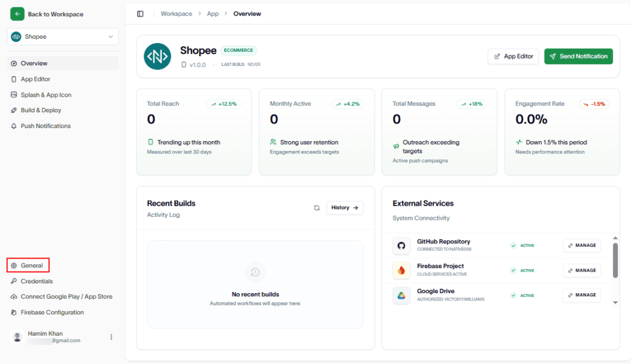
Task: Click the Workspace breadcrumb link
Action: click(x=176, y=14)
